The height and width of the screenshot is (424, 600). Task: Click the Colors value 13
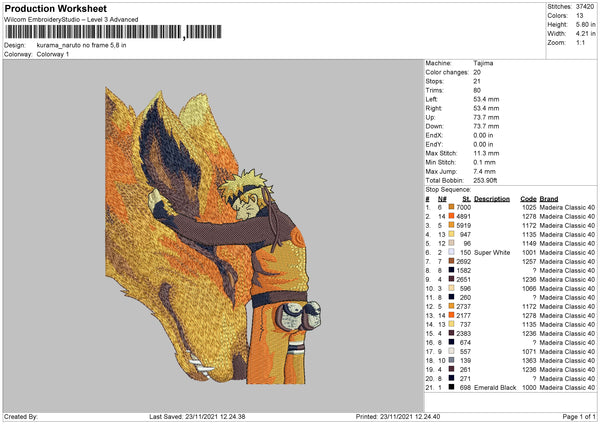coord(579,16)
